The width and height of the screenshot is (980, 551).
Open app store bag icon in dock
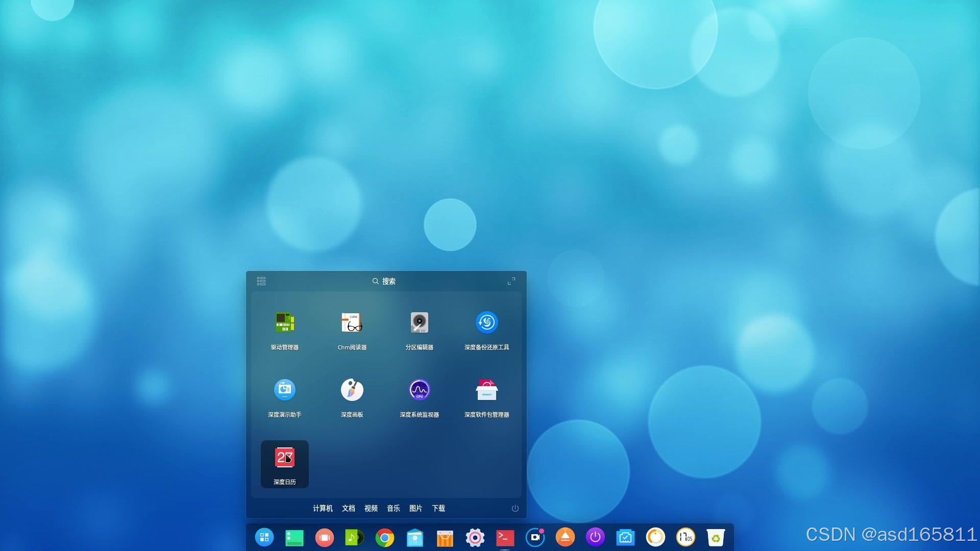[445, 538]
